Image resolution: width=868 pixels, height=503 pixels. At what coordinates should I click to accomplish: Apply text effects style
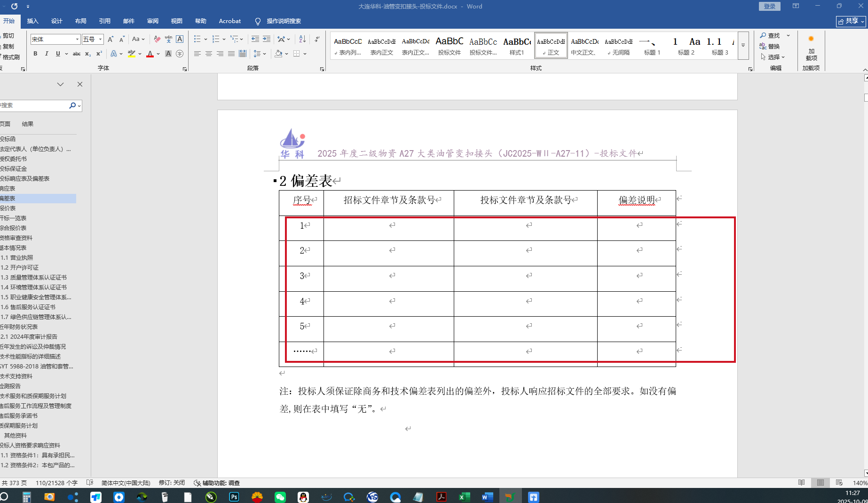click(114, 54)
